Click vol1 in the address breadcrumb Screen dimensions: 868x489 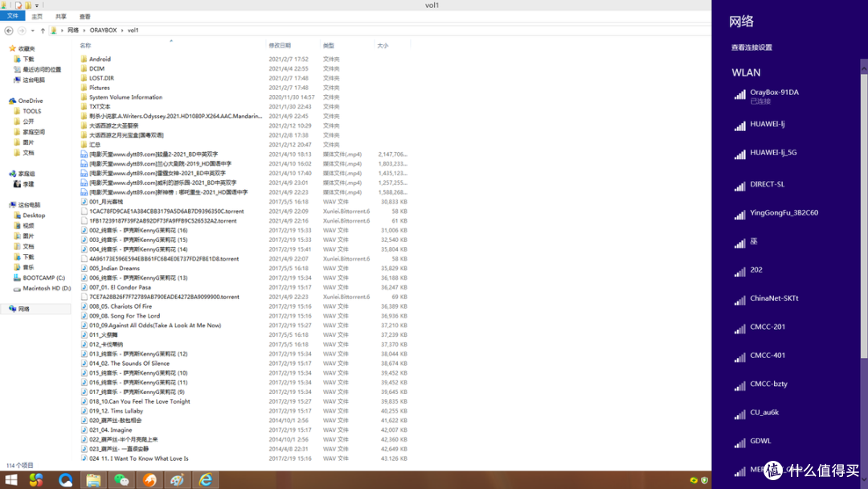coord(133,31)
